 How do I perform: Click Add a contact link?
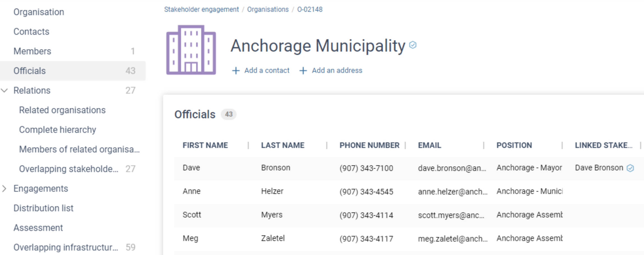pyautogui.click(x=267, y=70)
